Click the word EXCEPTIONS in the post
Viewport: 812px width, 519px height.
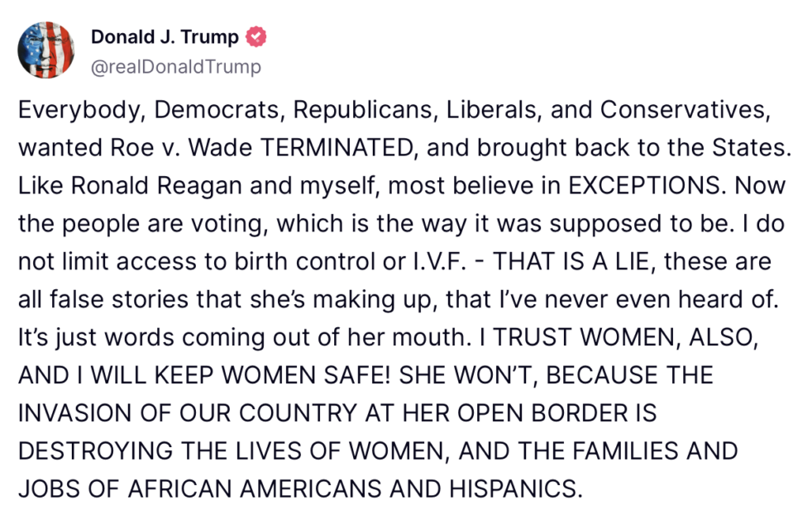[x=645, y=185]
